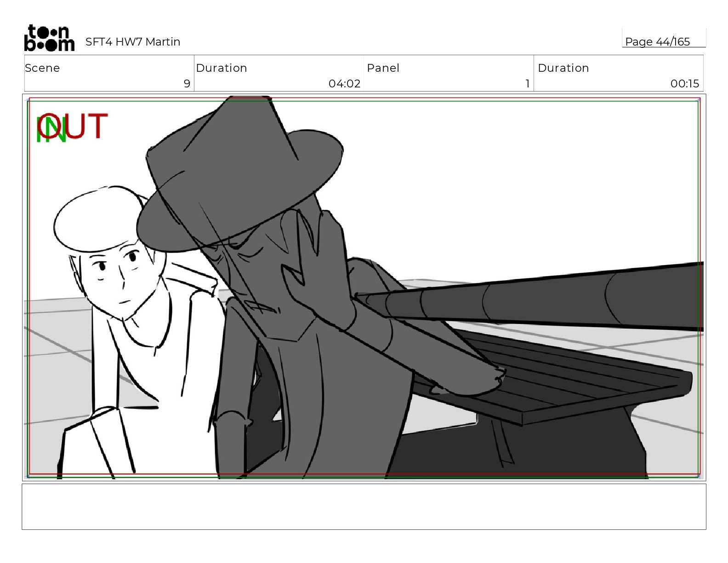728x563 pixels.
Task: Click the 'Scene' header label
Action: tap(42, 68)
